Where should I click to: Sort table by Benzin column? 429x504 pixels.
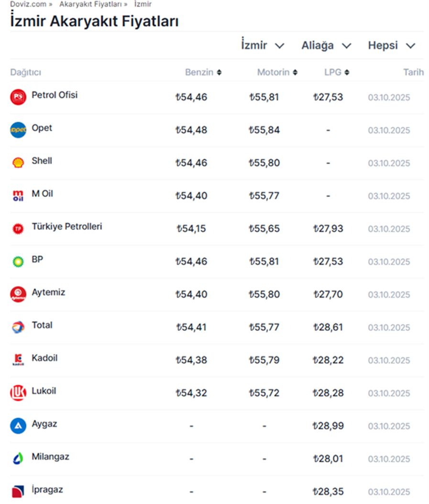(203, 73)
